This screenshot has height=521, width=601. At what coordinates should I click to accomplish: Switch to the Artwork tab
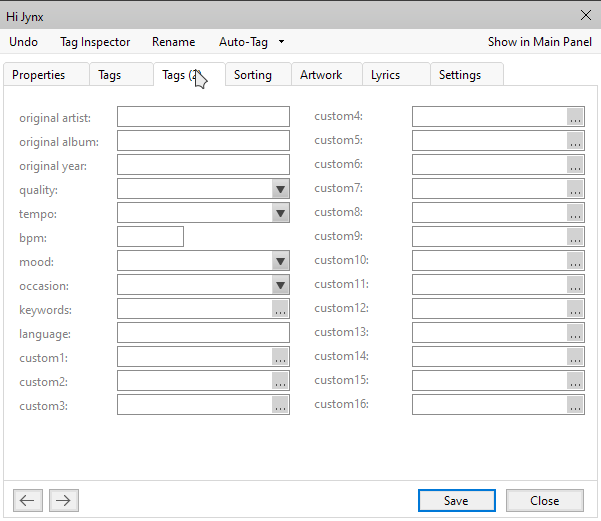321,75
